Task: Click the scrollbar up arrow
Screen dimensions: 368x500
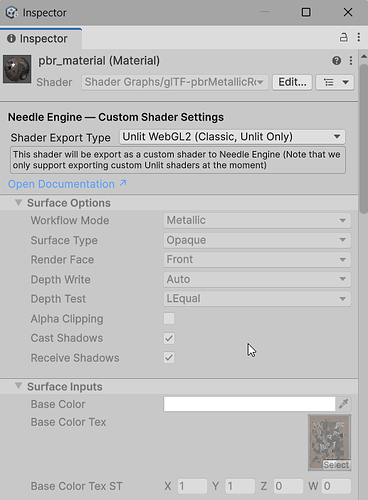Action: pos(364,56)
